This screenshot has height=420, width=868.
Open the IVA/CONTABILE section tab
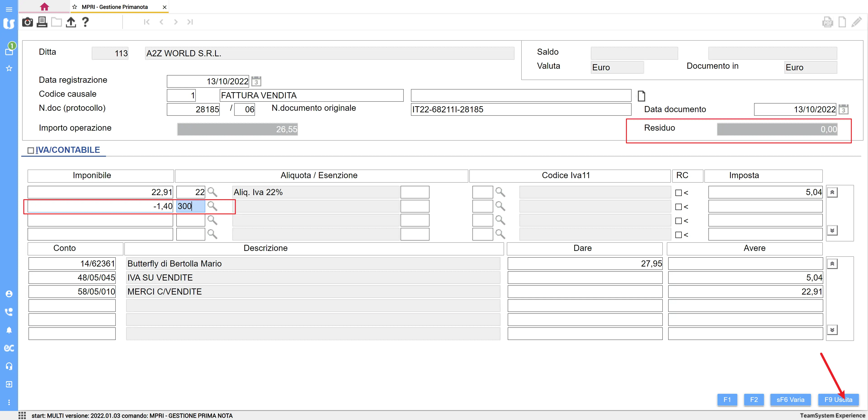tap(67, 150)
